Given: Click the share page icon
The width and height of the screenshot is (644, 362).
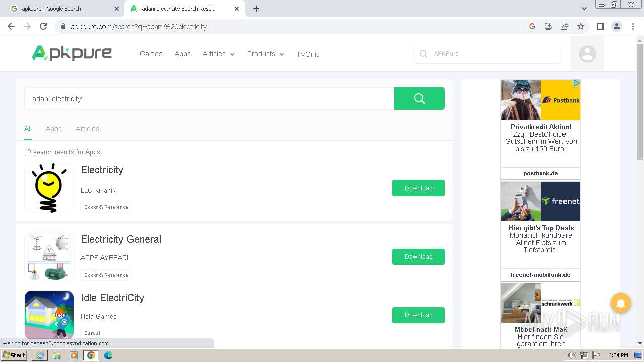Looking at the screenshot, I should 565,26.
